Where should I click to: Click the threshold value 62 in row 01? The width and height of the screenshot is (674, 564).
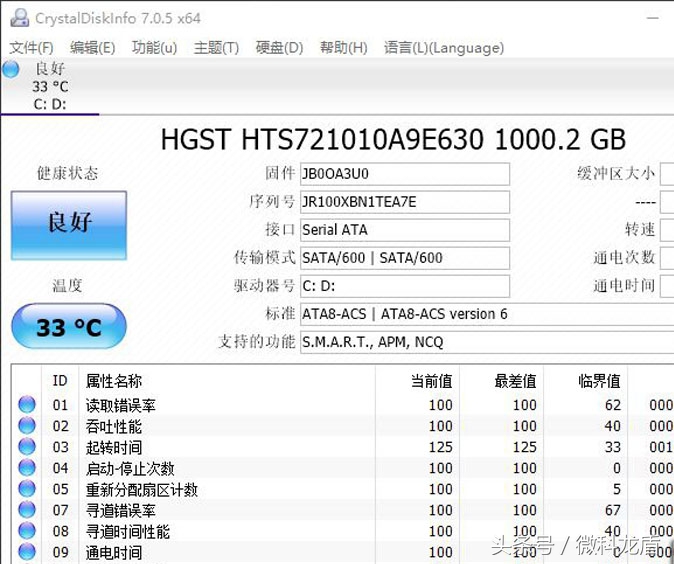(613, 405)
